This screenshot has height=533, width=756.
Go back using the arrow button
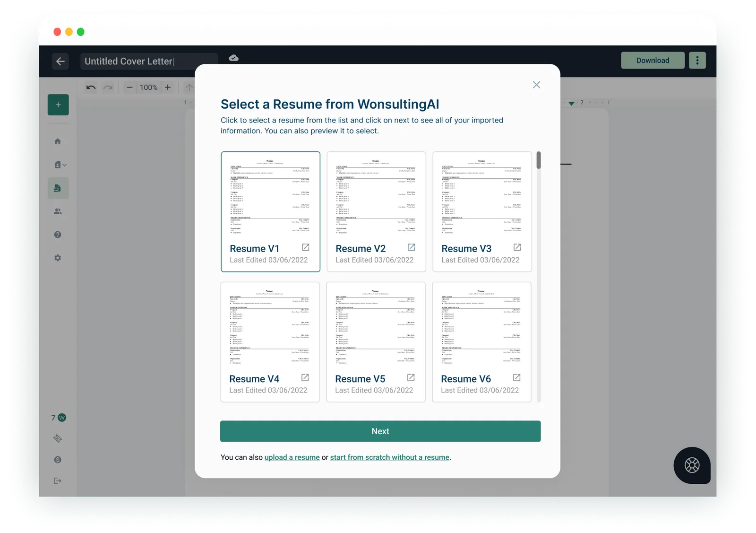tap(60, 61)
